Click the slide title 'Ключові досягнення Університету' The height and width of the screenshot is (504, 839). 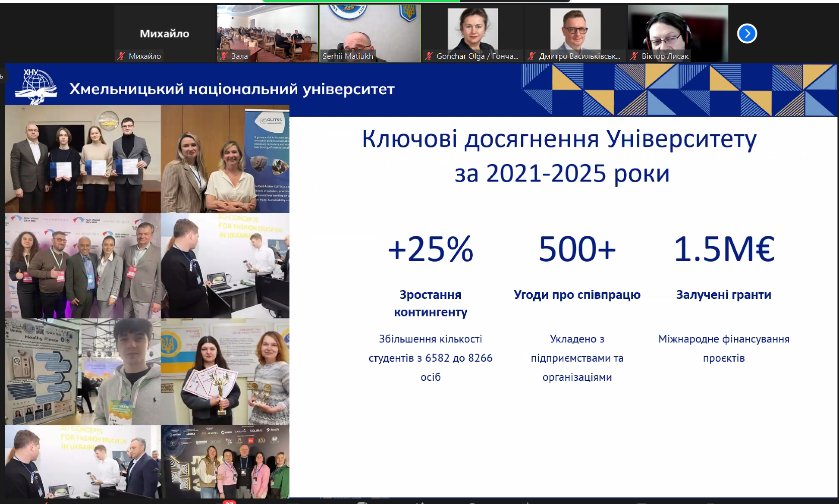tap(559, 139)
